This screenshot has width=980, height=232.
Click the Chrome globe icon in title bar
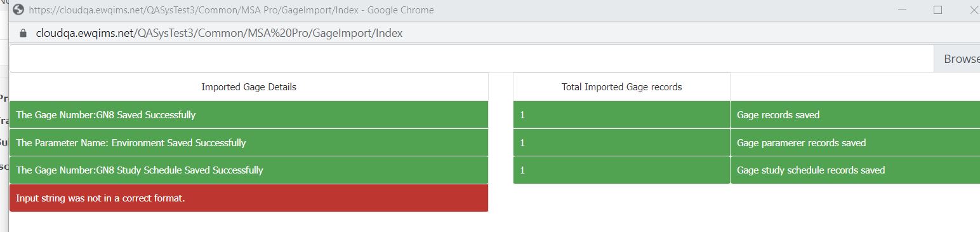coord(18,10)
